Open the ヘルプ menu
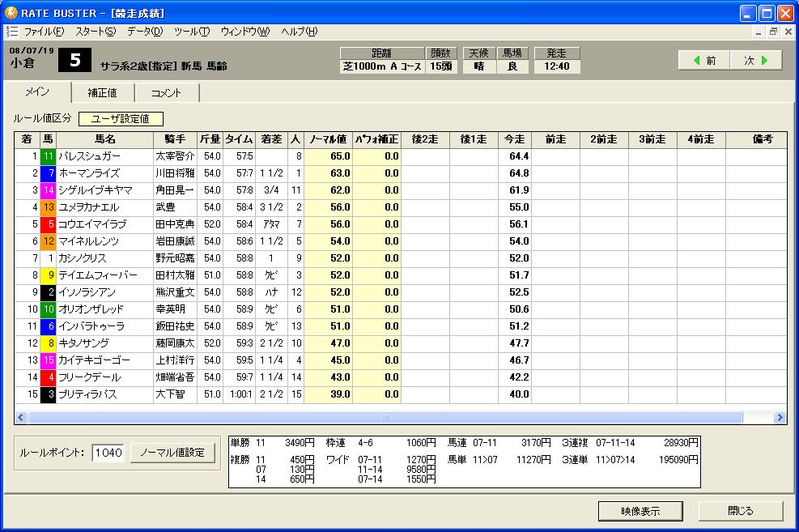The height and width of the screenshot is (532, 799). point(299,32)
